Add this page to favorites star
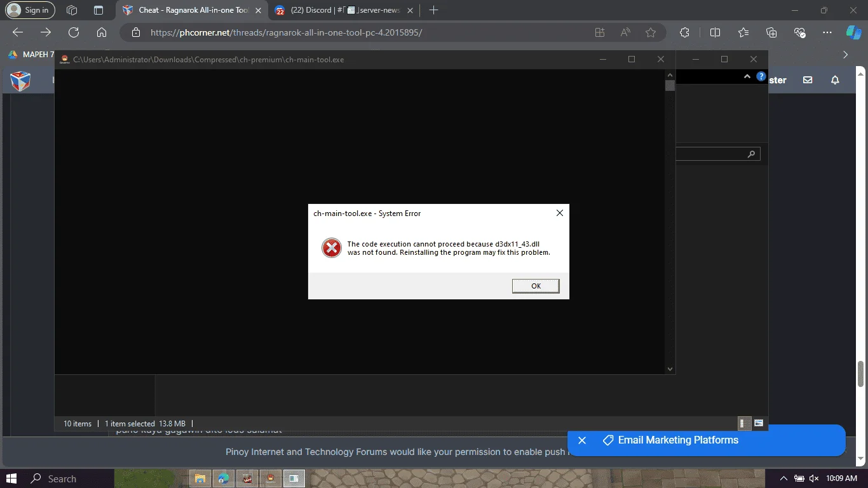Image resolution: width=868 pixels, height=488 pixels. 651,32
